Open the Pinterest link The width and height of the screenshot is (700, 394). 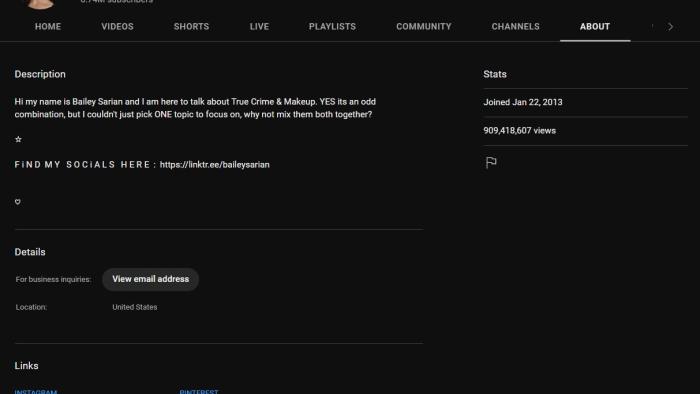(x=199, y=391)
